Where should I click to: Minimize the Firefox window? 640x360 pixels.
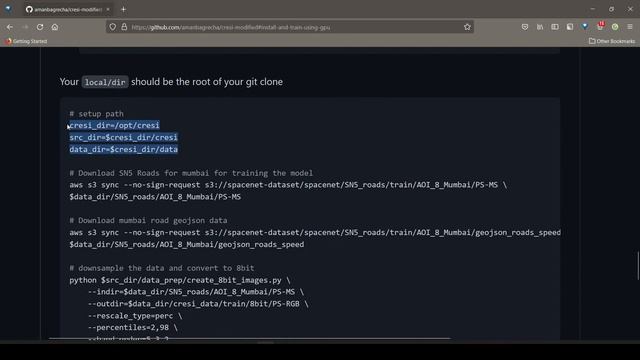point(593,9)
